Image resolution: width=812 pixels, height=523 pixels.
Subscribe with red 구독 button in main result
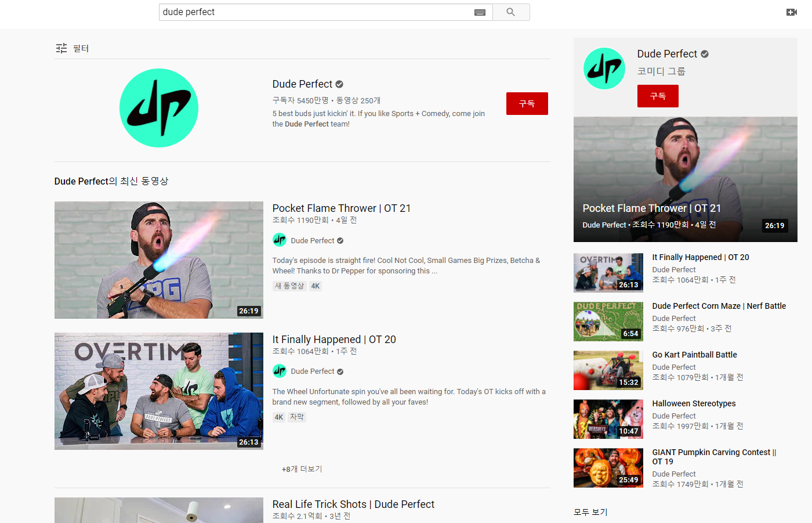pos(527,103)
